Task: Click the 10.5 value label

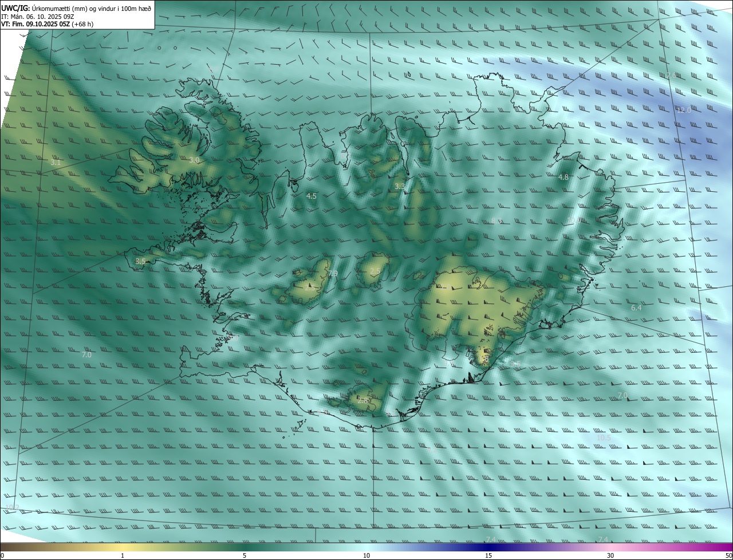Action: (x=604, y=437)
